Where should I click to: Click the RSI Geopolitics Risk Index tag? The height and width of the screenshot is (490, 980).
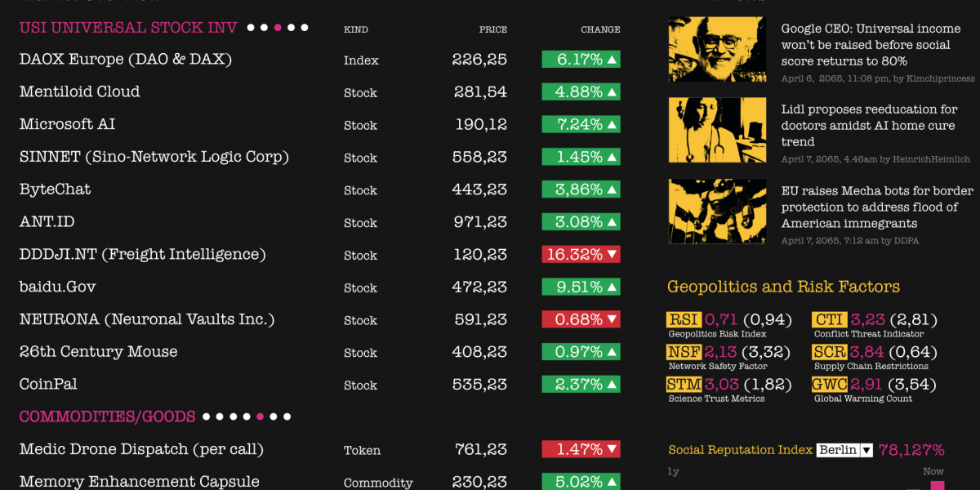pyautogui.click(x=684, y=319)
